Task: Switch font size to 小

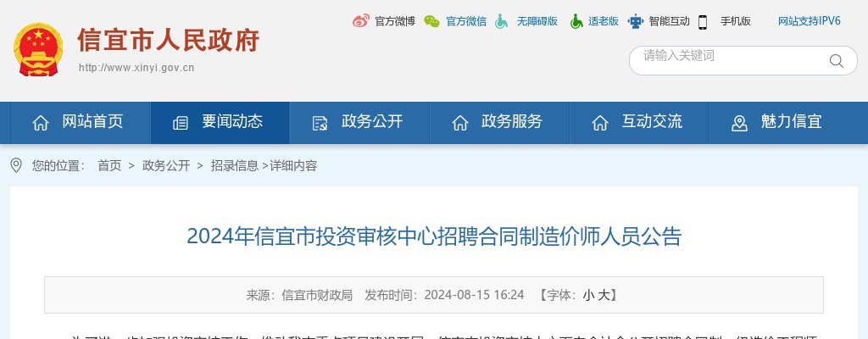Action: click(x=588, y=295)
